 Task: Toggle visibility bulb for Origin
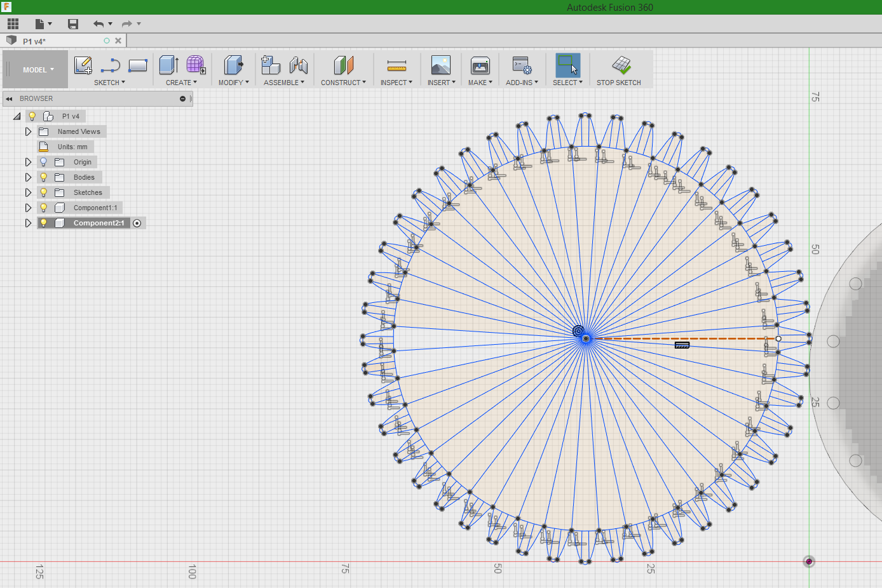point(43,162)
